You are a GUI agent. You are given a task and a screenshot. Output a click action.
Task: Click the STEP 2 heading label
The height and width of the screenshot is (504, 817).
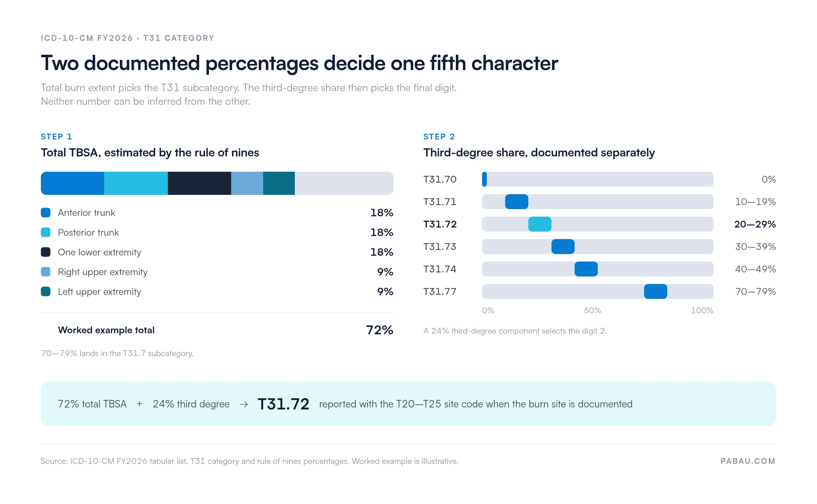439,137
